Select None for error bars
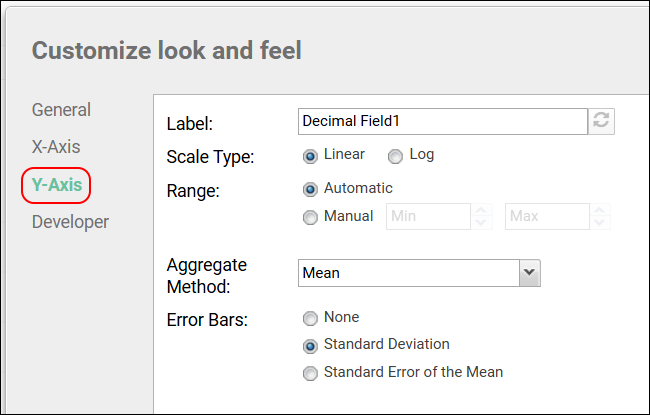 (310, 318)
